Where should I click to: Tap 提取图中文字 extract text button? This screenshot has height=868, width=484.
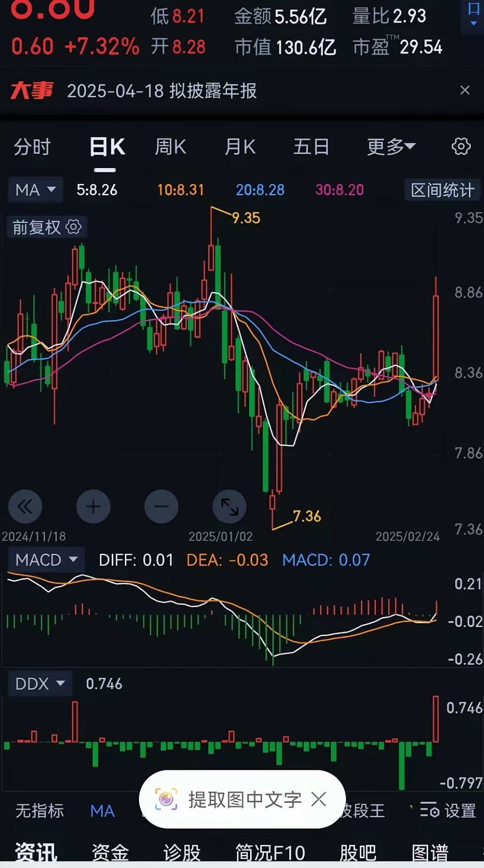pos(242,799)
